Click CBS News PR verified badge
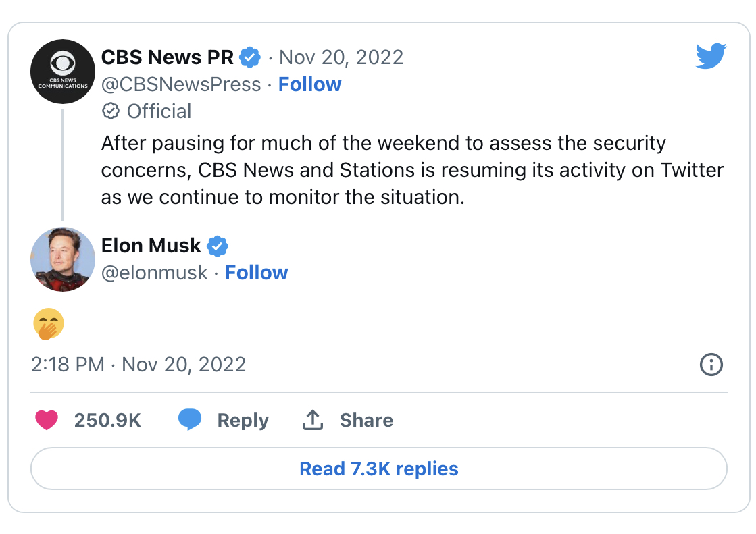This screenshot has width=756, height=534. pyautogui.click(x=251, y=57)
